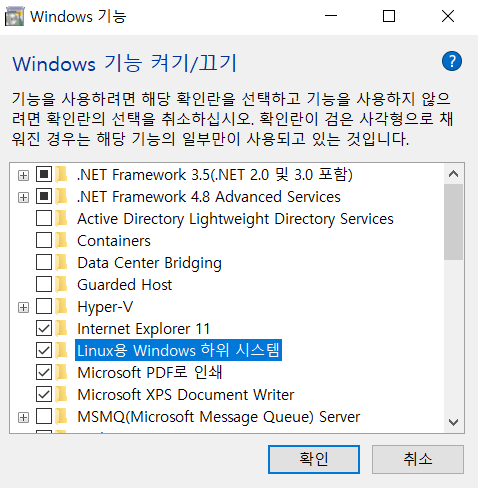Image resolution: width=478 pixels, height=488 pixels.
Task: Enable the Containers checkbox
Action: [x=44, y=241]
